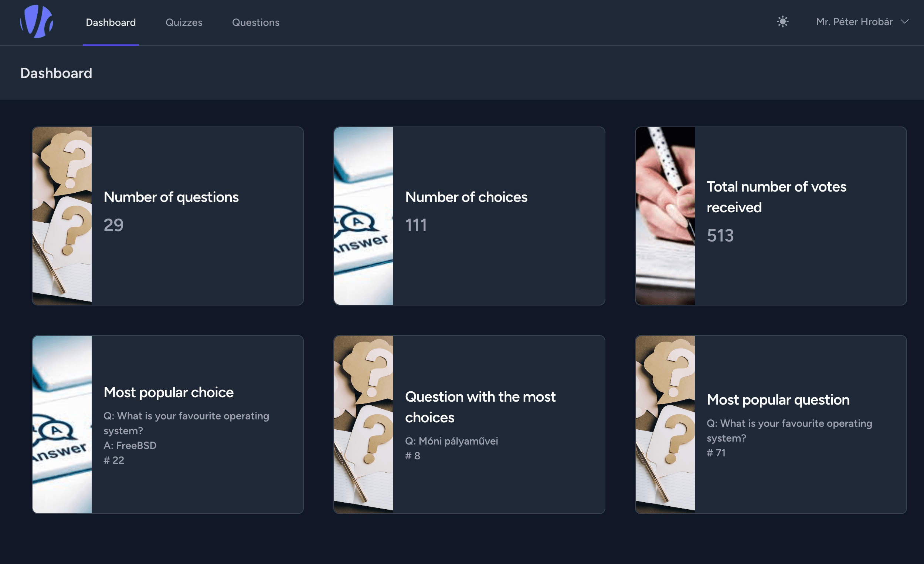The height and width of the screenshot is (564, 924).
Task: Click the Móni pályaművei question text
Action: (452, 441)
